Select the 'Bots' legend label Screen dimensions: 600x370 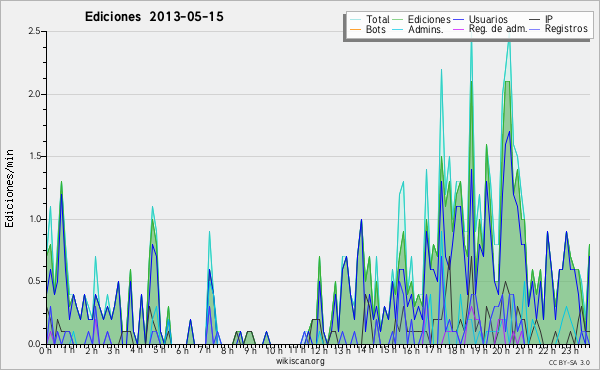click(376, 29)
